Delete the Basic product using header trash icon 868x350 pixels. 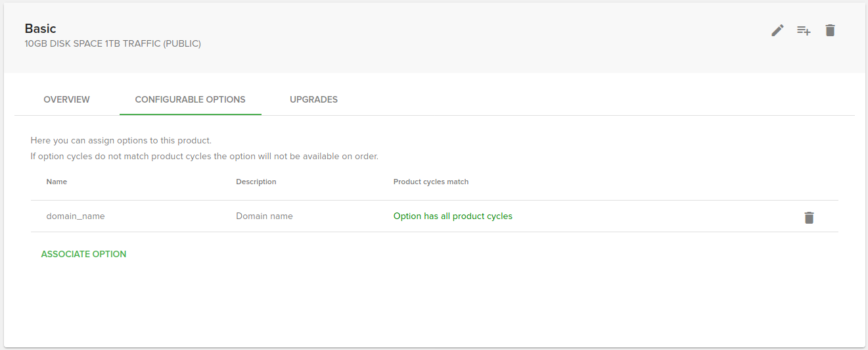click(830, 30)
